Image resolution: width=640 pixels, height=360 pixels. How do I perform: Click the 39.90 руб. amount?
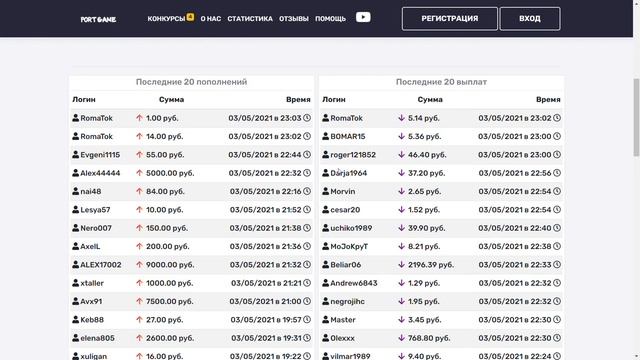coord(427,228)
